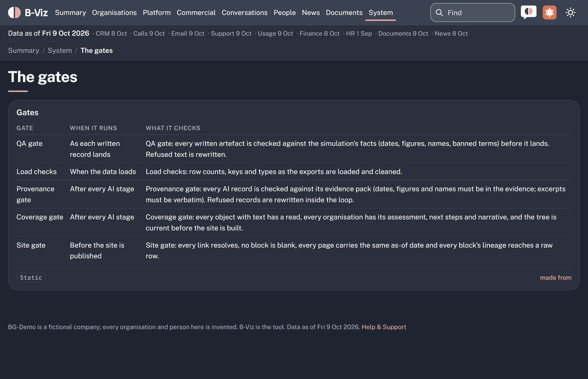Go to the Conversations section

coord(244,12)
